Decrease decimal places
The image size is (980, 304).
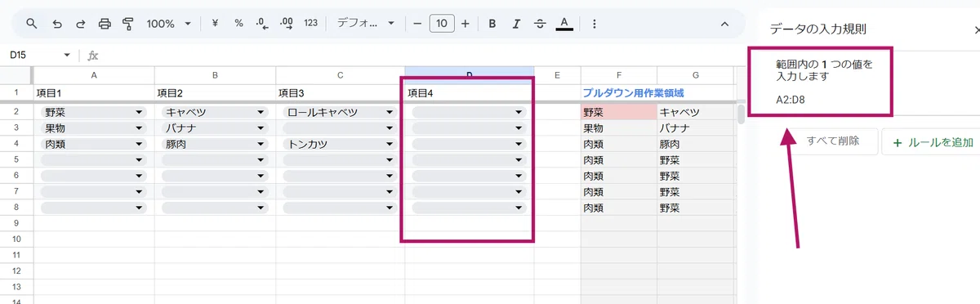tap(262, 24)
